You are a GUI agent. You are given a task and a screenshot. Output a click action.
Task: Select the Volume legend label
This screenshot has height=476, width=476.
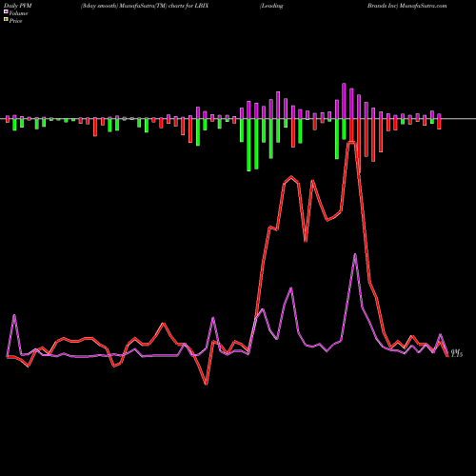click(x=18, y=13)
